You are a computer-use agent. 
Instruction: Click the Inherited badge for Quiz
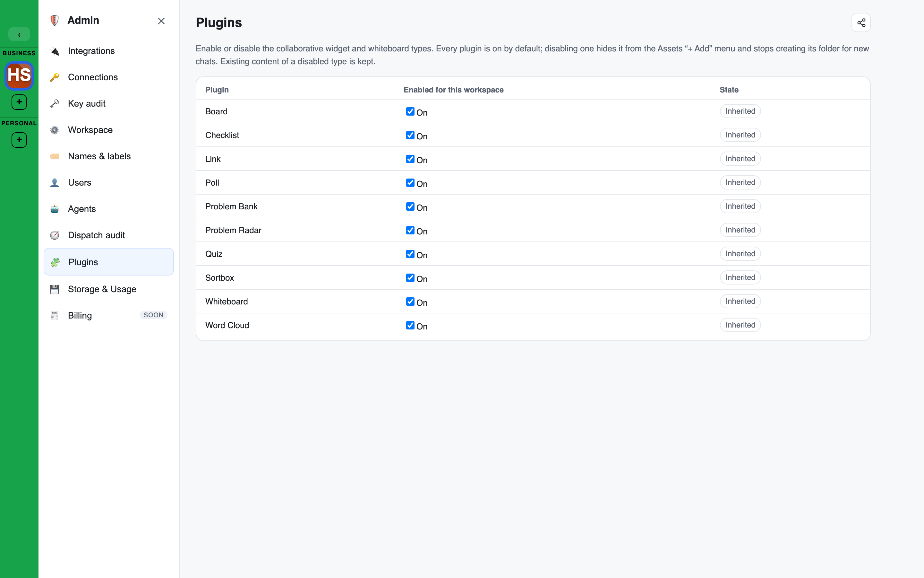(x=740, y=254)
